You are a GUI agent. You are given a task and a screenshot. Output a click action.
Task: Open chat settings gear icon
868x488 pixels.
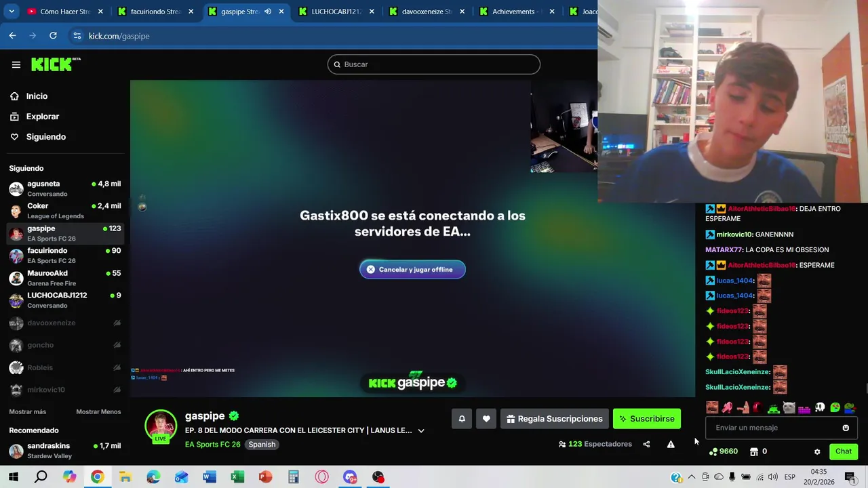click(817, 451)
